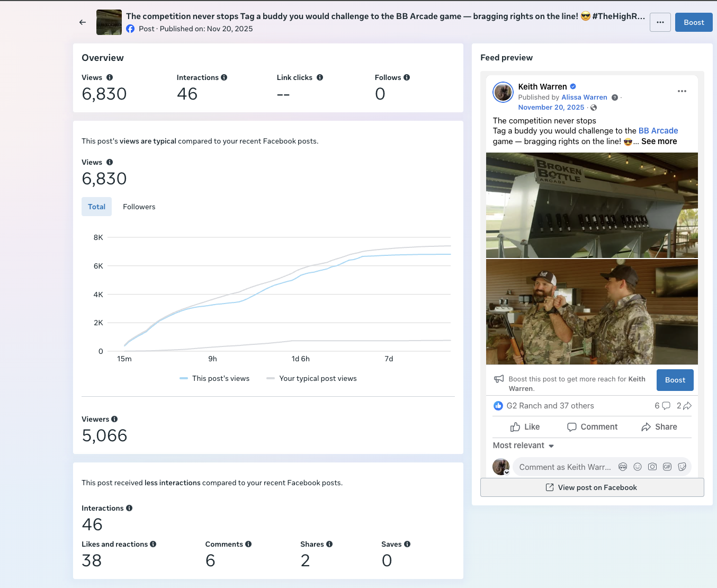
Task: Expand post text with See more
Action: pos(659,141)
